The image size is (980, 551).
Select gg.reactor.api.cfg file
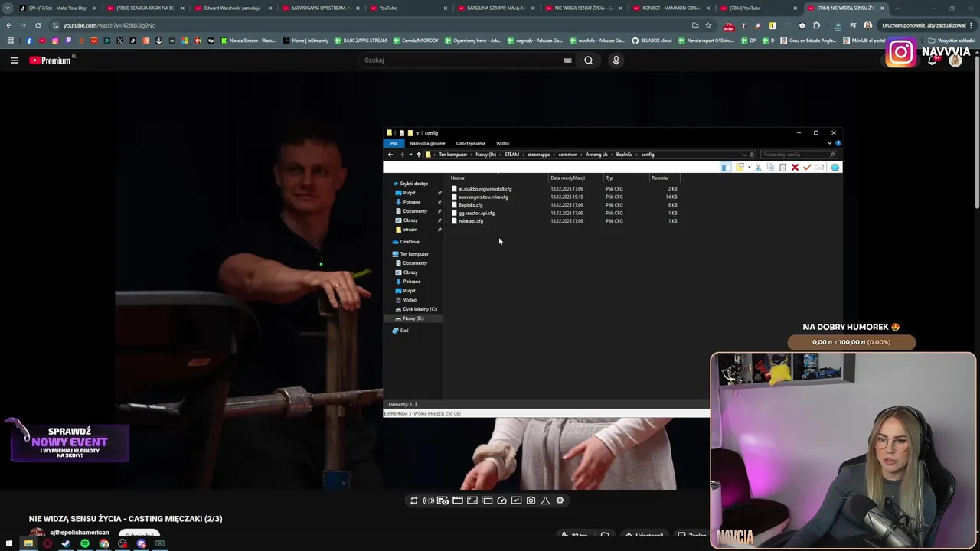coord(476,213)
